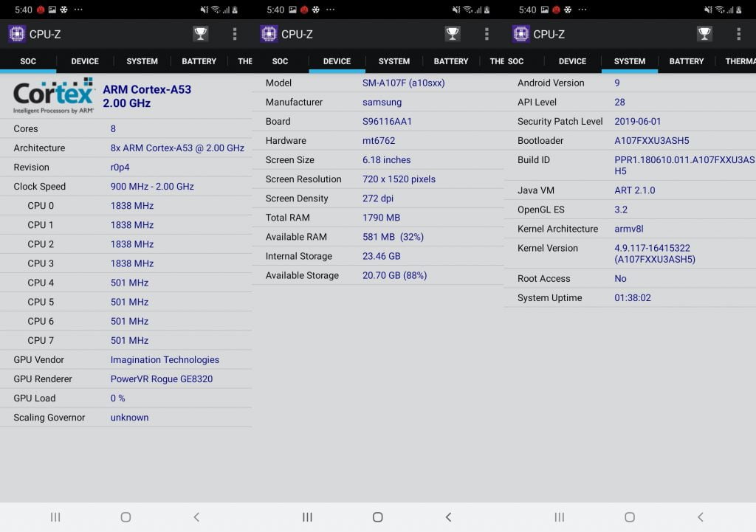Tap the System Uptime '01:38:02'
This screenshot has height=532, width=756.
click(633, 298)
